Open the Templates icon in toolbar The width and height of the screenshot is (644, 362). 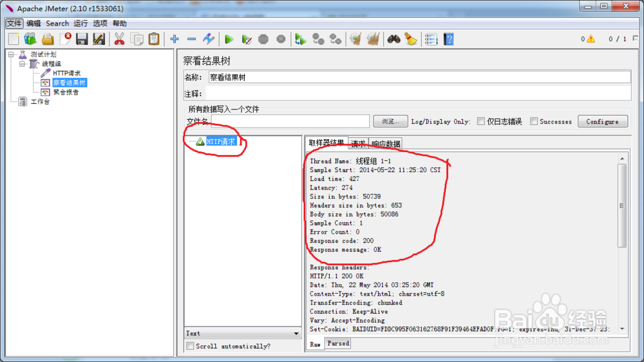pos(30,39)
